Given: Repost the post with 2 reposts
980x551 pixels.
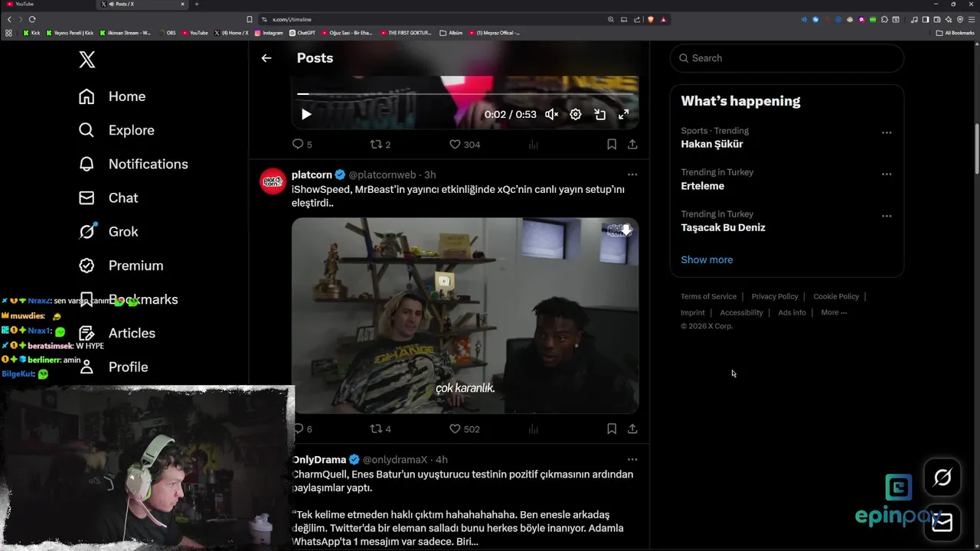Looking at the screenshot, I should click(x=381, y=144).
